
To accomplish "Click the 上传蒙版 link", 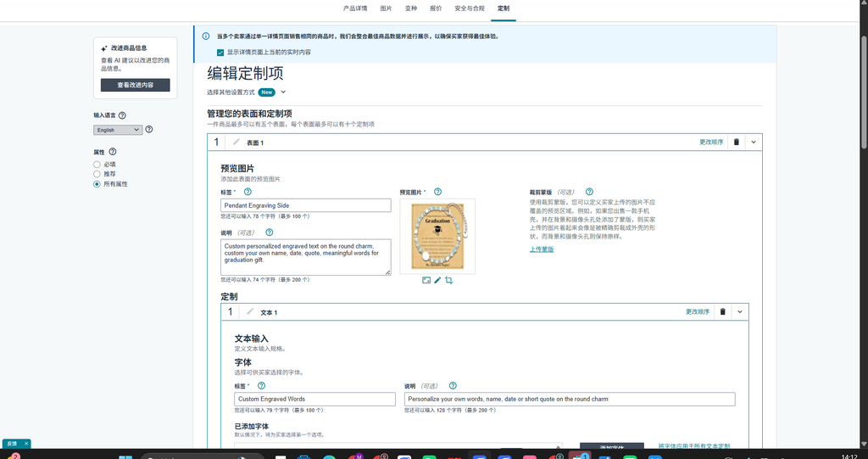I will pos(542,249).
